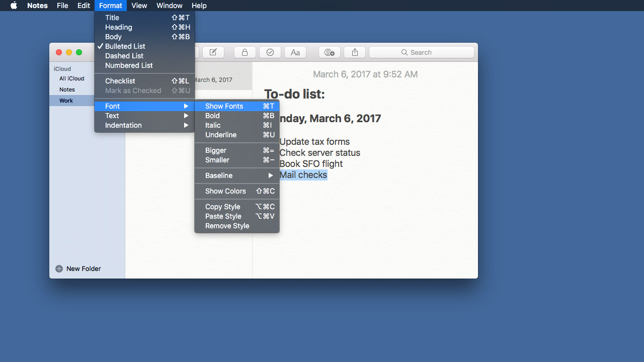Viewport: 644px width, 362px height.
Task: Choose Checklist from Format menu
Action: tap(144, 81)
